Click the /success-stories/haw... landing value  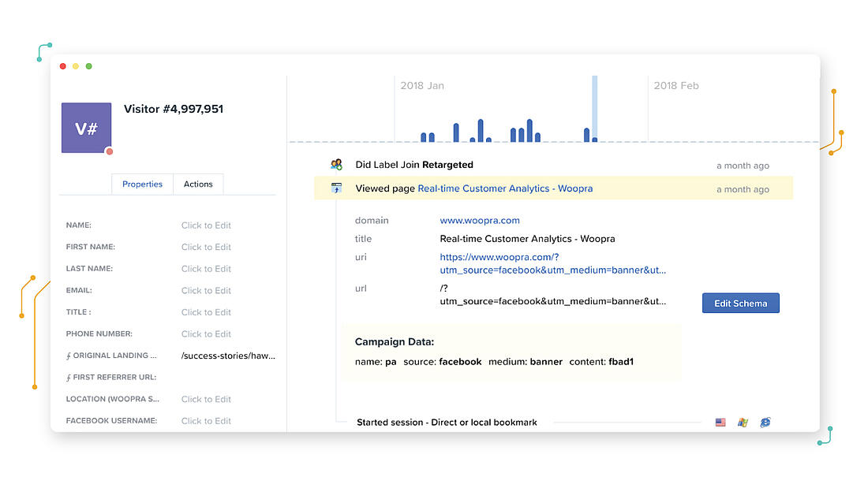(x=228, y=356)
